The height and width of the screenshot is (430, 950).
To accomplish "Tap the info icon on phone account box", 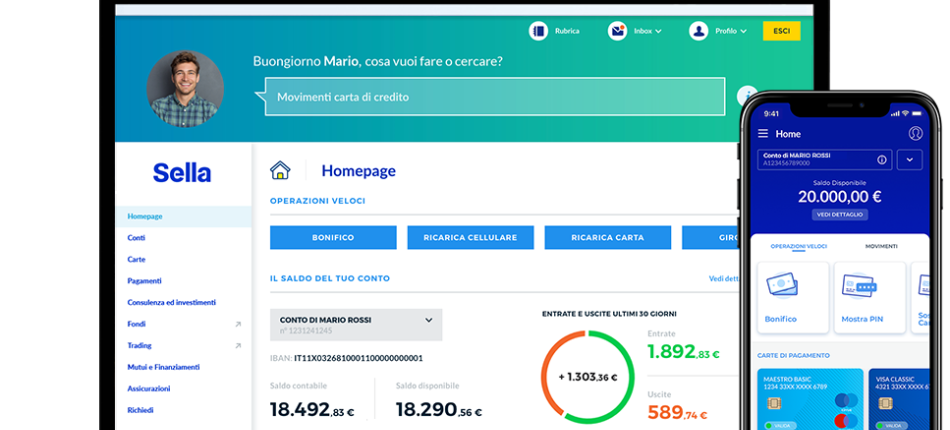I will pos(881,159).
